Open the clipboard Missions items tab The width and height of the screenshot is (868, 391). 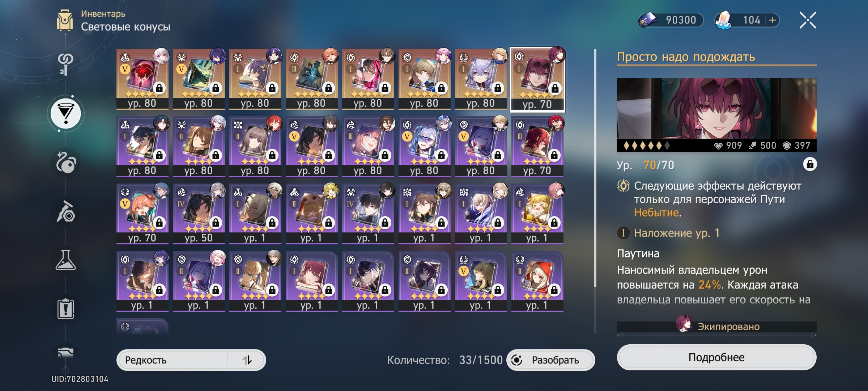[x=65, y=308]
